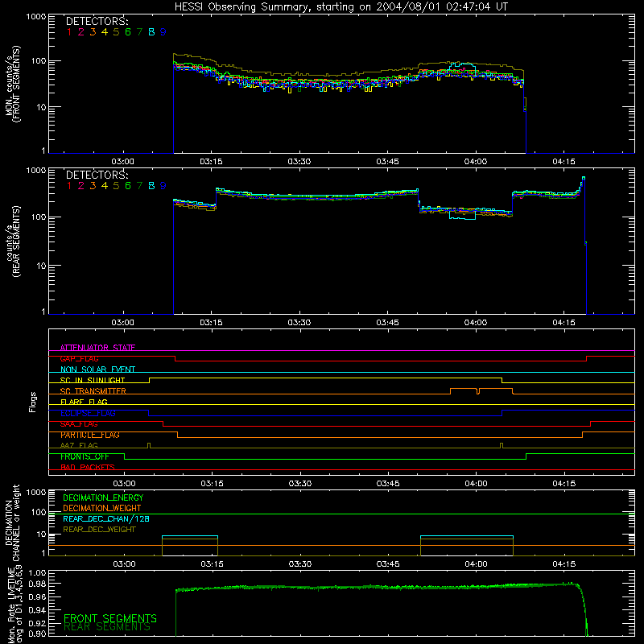Click the SAA_FLAG label
Image resolution: width=644 pixels, height=644 pixels.
coord(79,424)
